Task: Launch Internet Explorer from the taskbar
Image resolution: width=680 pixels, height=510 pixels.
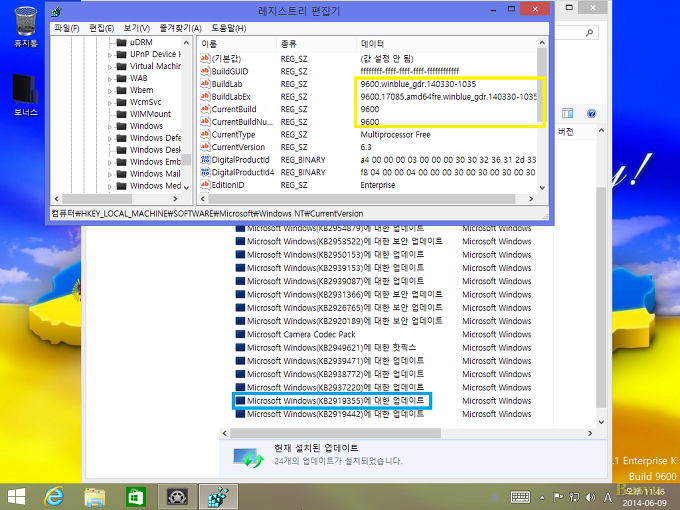Action: tap(54, 497)
